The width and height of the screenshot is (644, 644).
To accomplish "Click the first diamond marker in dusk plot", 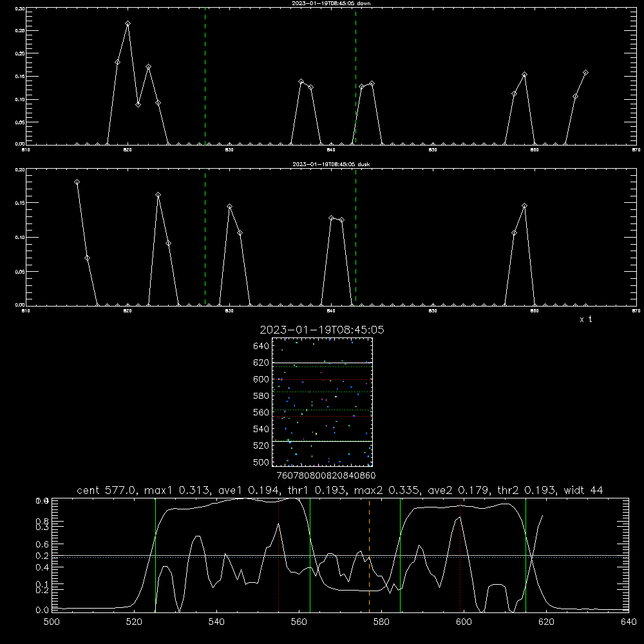I will (77, 182).
